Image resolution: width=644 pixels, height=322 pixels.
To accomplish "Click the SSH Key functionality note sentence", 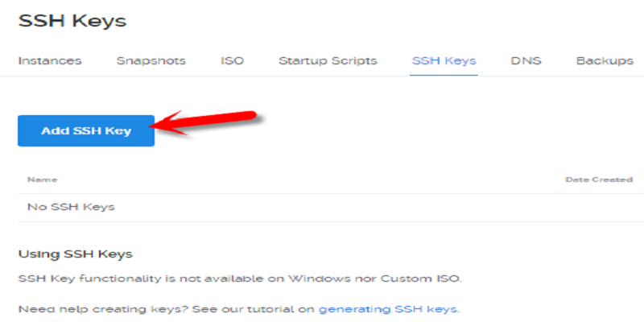I will (240, 279).
